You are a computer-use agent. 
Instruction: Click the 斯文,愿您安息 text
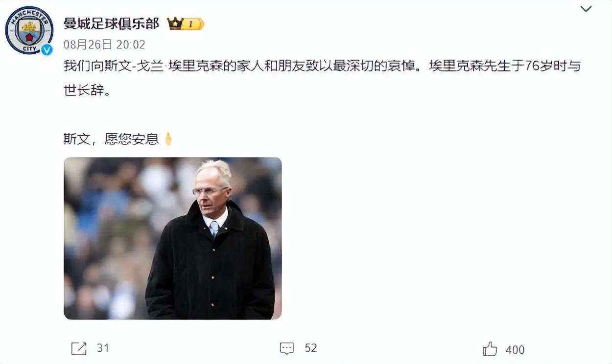pos(111,139)
